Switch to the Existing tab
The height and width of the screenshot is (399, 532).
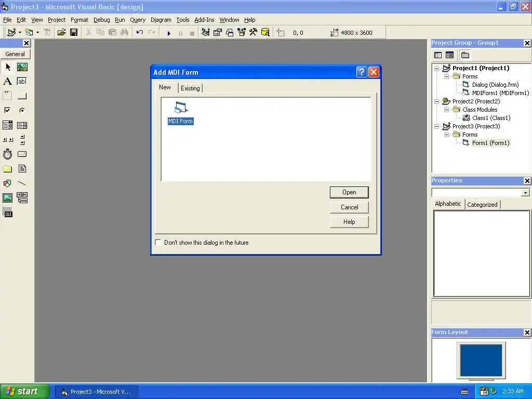tap(190, 88)
